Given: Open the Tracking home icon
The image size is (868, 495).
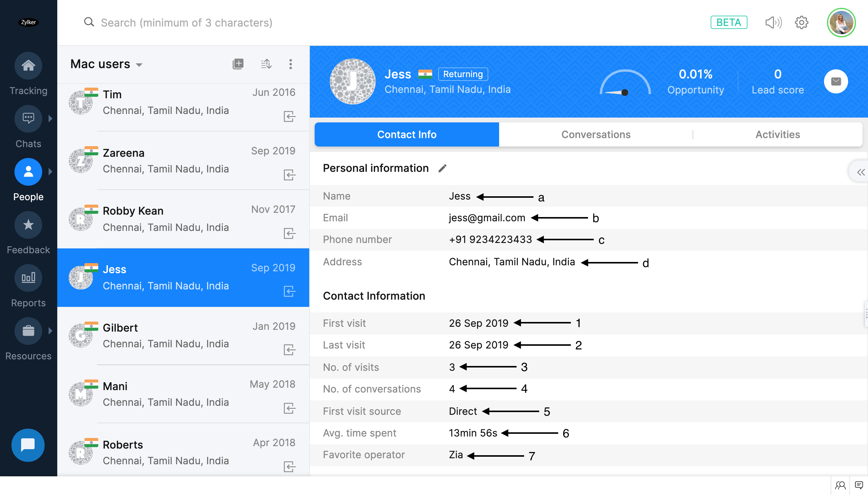Looking at the screenshot, I should tap(28, 66).
